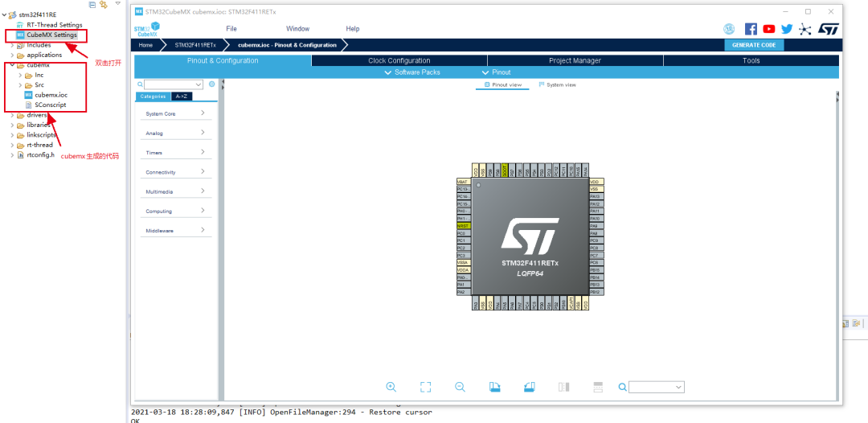Viewport: 868px width, 423px height.
Task: Toggle vertical split view icon
Action: coord(563,387)
